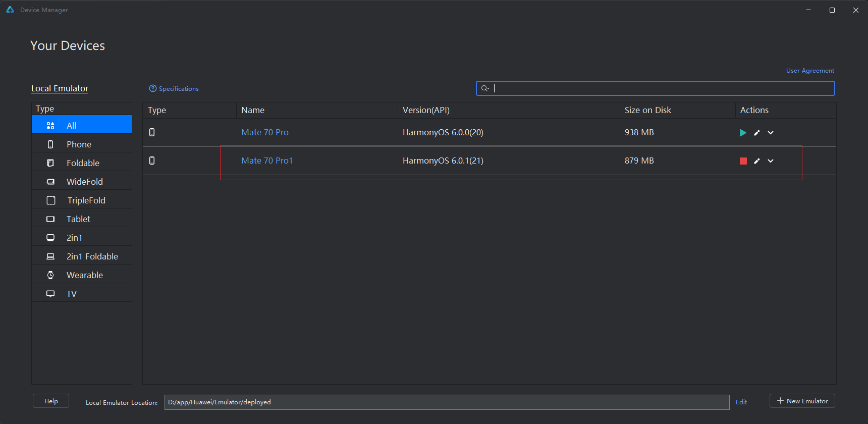
Task: Select the Foldable device type
Action: point(83,163)
